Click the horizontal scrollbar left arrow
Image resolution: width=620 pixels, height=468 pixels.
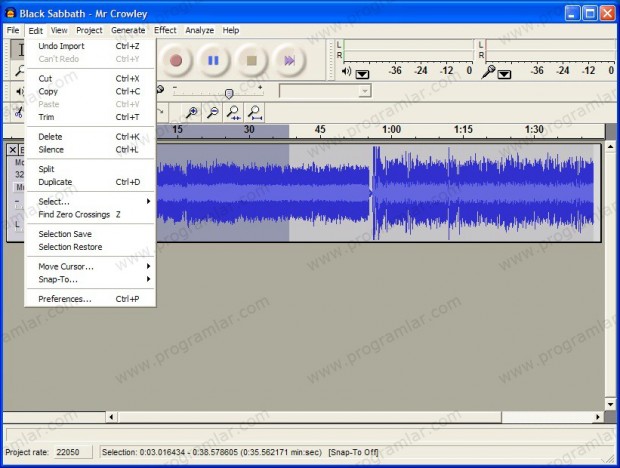click(111, 417)
